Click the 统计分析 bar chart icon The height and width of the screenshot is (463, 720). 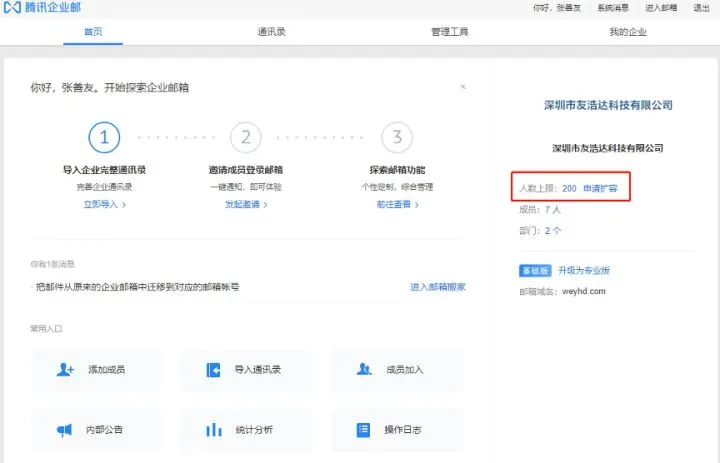pyautogui.click(x=214, y=430)
